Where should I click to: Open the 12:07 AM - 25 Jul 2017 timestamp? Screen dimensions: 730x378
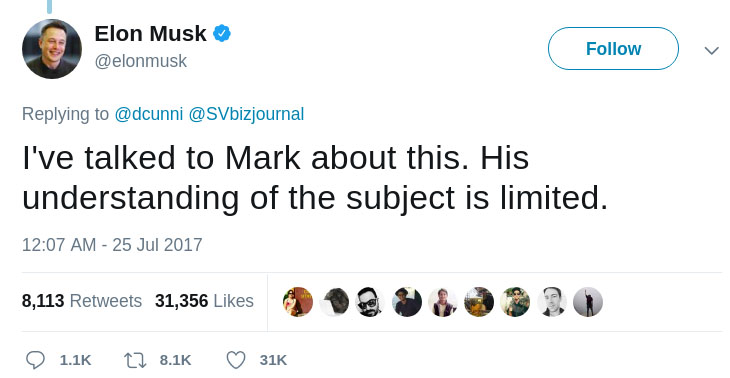112,245
